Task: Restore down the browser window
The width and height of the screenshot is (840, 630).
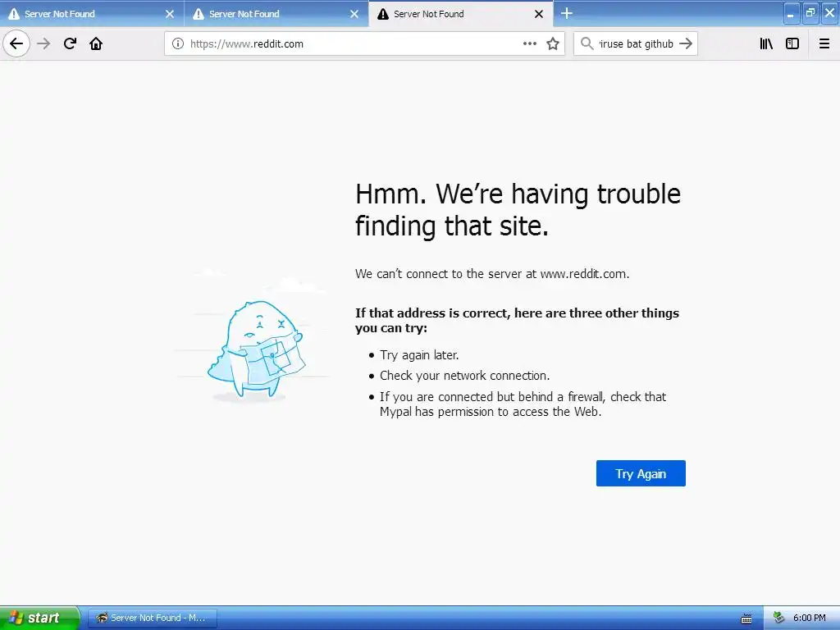Action: coord(810,13)
